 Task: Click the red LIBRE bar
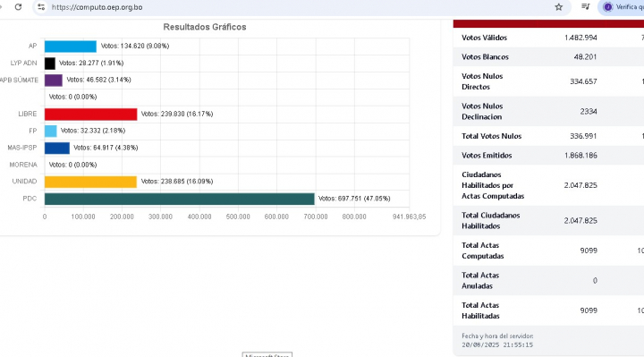pos(90,115)
